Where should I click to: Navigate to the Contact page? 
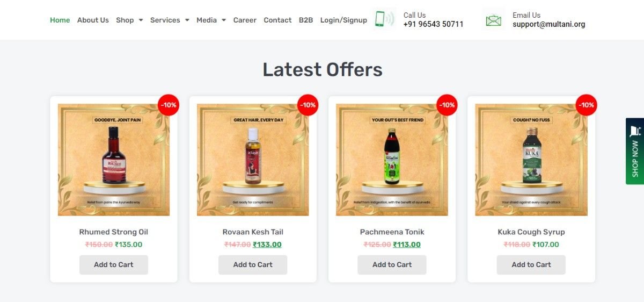pos(277,20)
